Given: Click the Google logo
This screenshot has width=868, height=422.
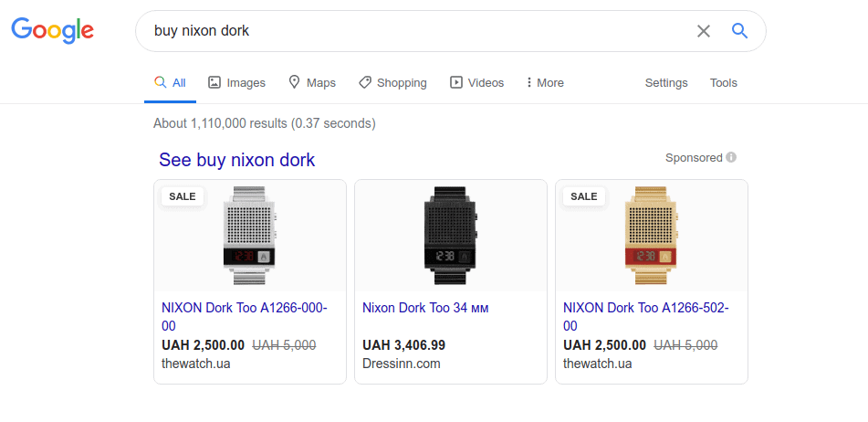Looking at the screenshot, I should tap(53, 30).
